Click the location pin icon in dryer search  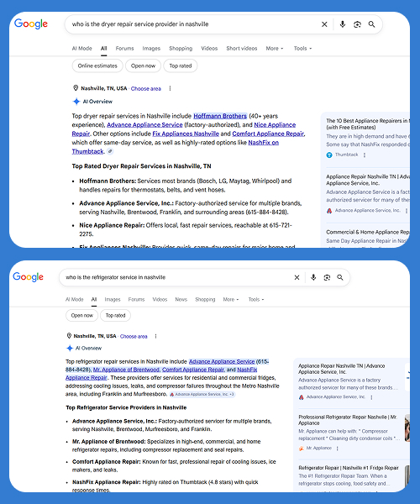click(x=76, y=87)
